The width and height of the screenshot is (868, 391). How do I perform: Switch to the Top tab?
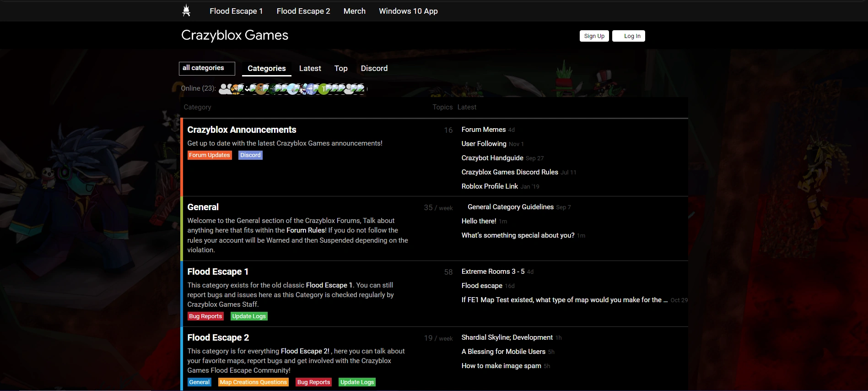coord(341,68)
